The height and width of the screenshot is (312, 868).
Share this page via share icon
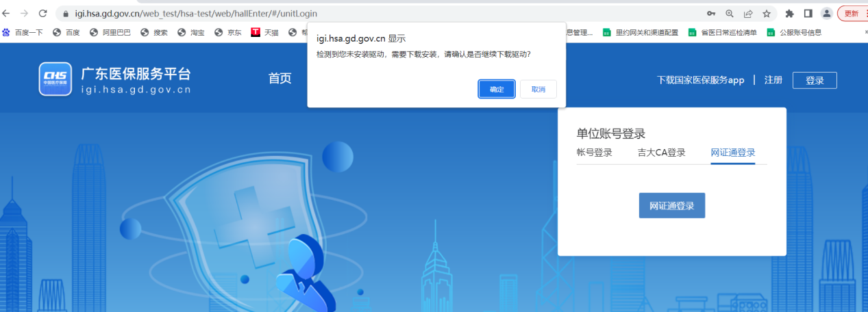(x=748, y=14)
